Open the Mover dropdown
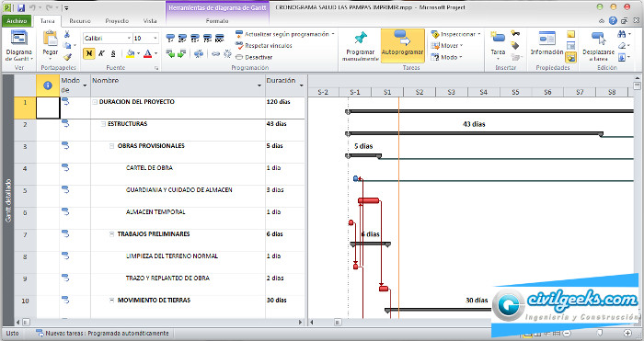Viewport: 644px width, 341px height. click(x=447, y=46)
